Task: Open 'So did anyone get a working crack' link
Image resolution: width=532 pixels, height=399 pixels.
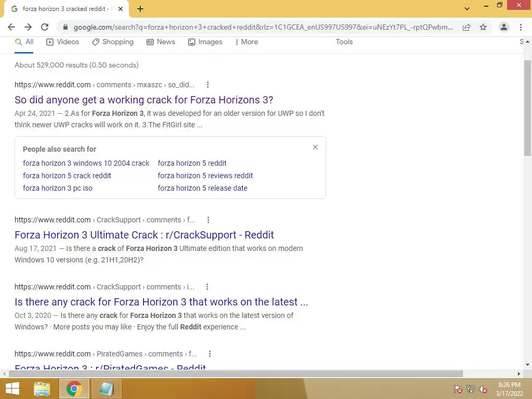Action: 144,100
